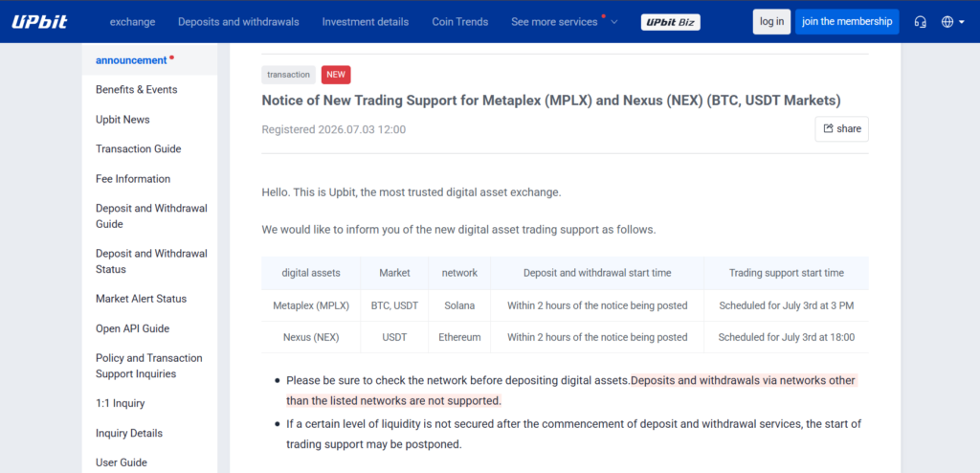The height and width of the screenshot is (473, 980).
Task: Click the Trading support start time header
Action: (x=787, y=273)
